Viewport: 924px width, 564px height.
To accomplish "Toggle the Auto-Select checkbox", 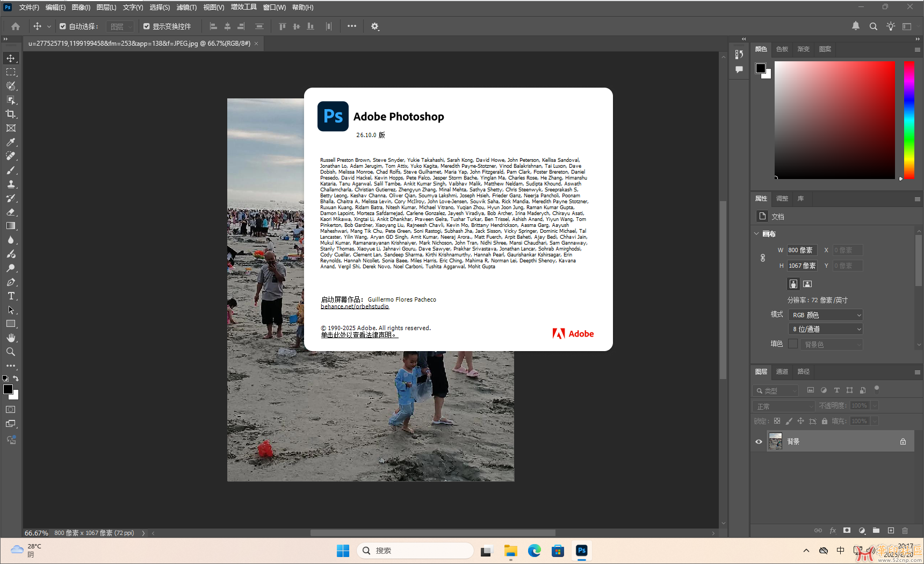I will pyautogui.click(x=63, y=26).
